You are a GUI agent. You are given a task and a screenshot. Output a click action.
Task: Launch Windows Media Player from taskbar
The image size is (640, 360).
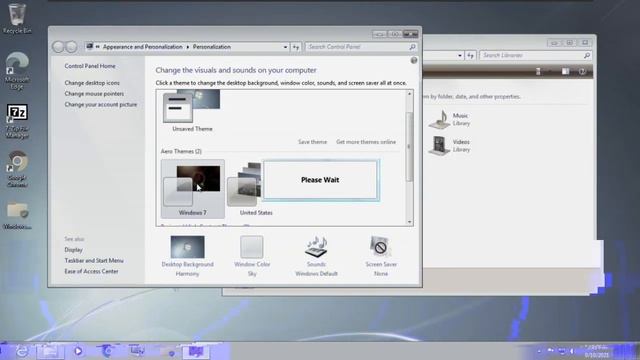[x=78, y=351]
